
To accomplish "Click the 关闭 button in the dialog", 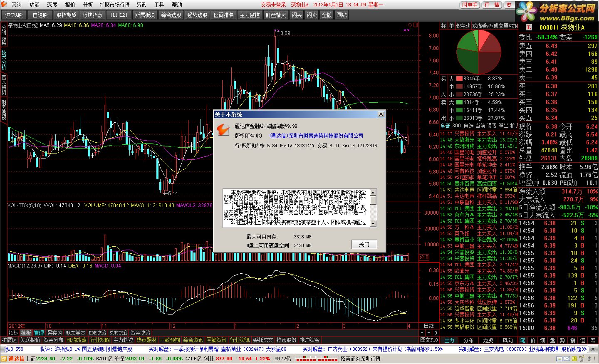I will (364, 244).
